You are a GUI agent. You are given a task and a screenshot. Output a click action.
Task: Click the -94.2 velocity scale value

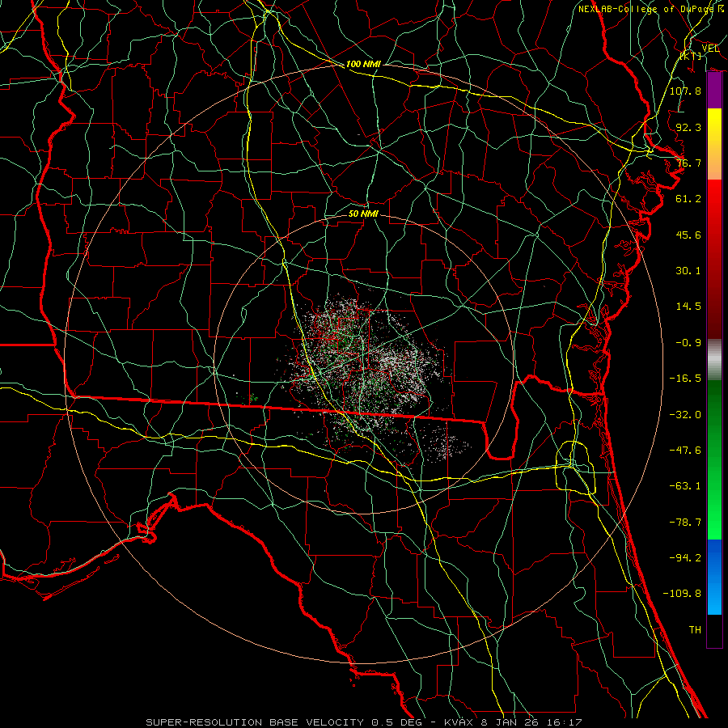point(685,558)
